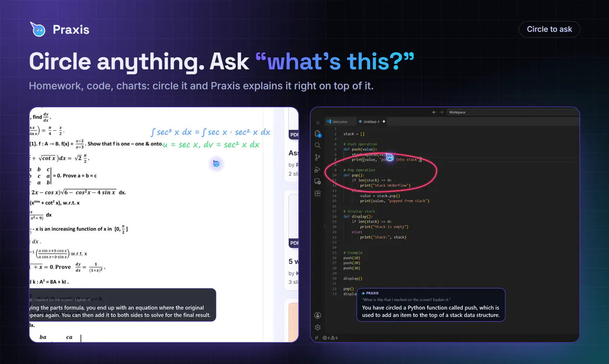609x364 pixels.
Task: Open the VS Code hamburger menu
Action: (317, 123)
